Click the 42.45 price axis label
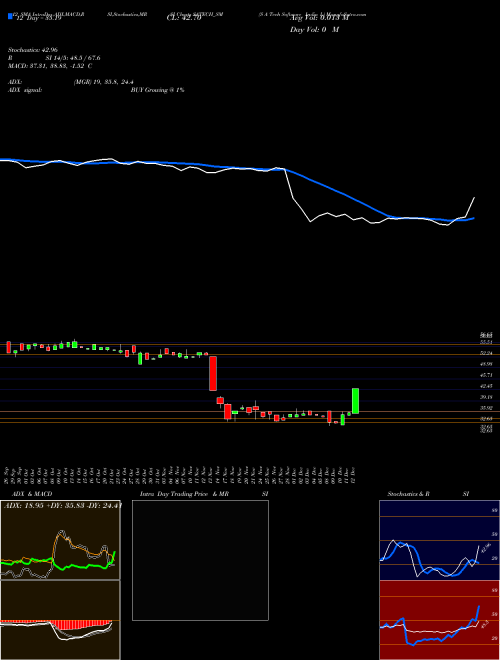 coord(487,386)
